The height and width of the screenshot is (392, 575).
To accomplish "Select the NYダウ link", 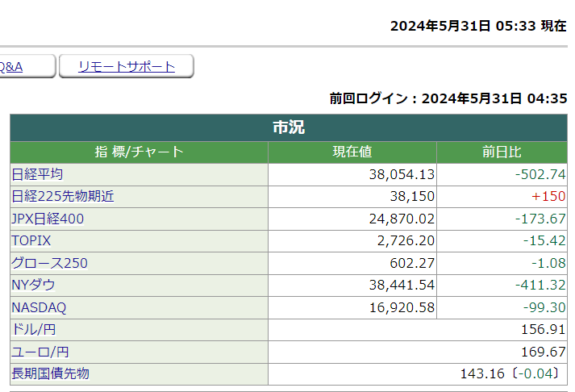I will [x=34, y=285].
